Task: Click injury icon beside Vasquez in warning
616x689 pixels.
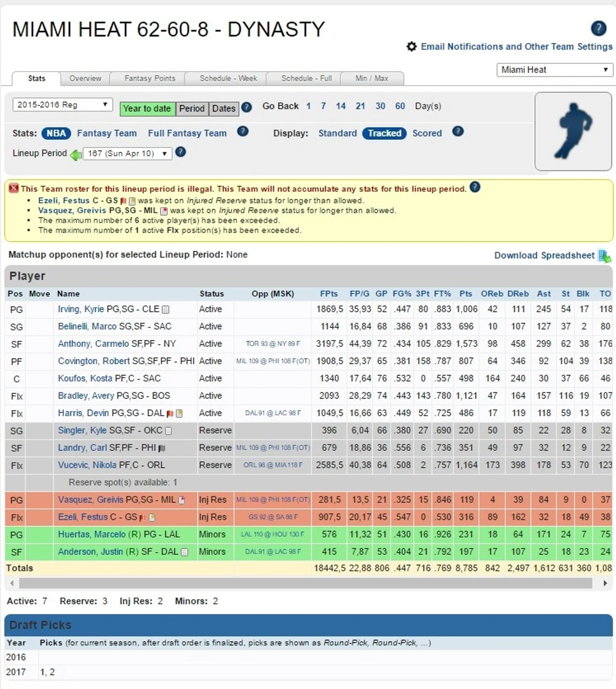Action: tap(164, 211)
